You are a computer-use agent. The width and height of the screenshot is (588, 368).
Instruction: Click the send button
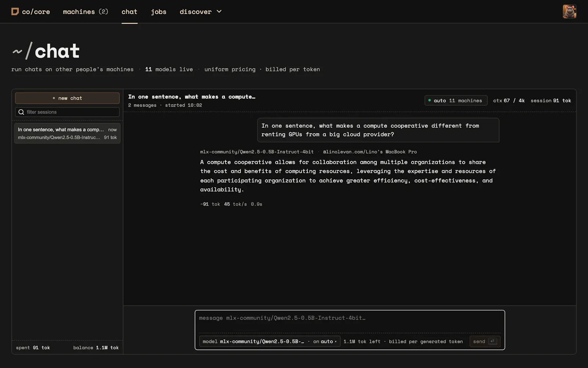tap(485, 342)
